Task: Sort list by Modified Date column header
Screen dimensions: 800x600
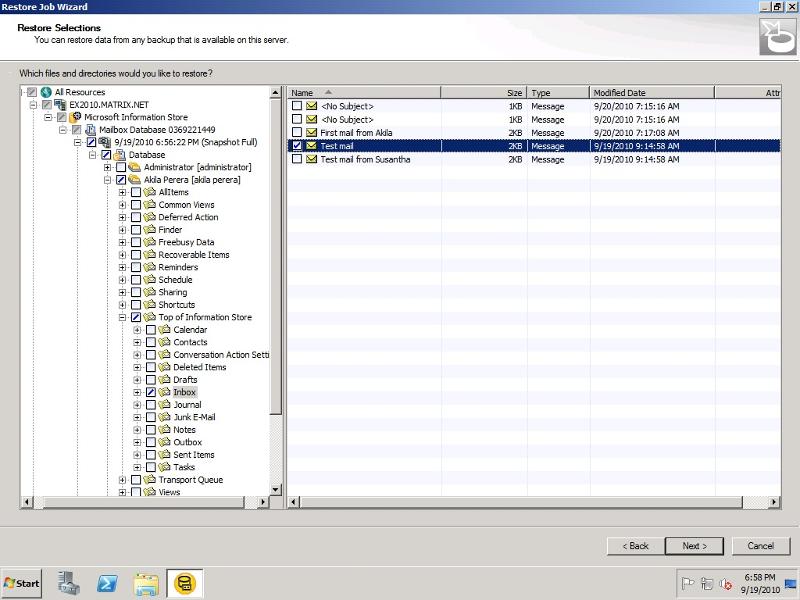Action: coord(652,92)
